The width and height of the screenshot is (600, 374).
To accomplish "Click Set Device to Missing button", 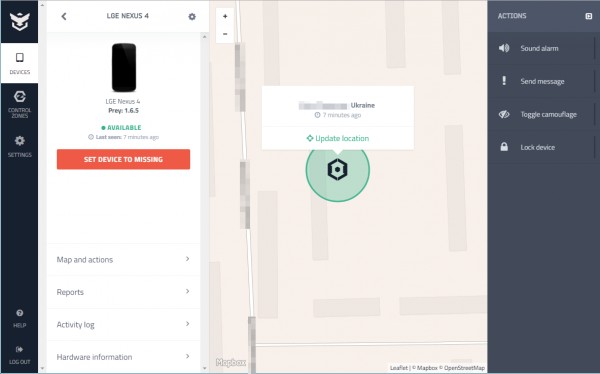I will tap(123, 159).
